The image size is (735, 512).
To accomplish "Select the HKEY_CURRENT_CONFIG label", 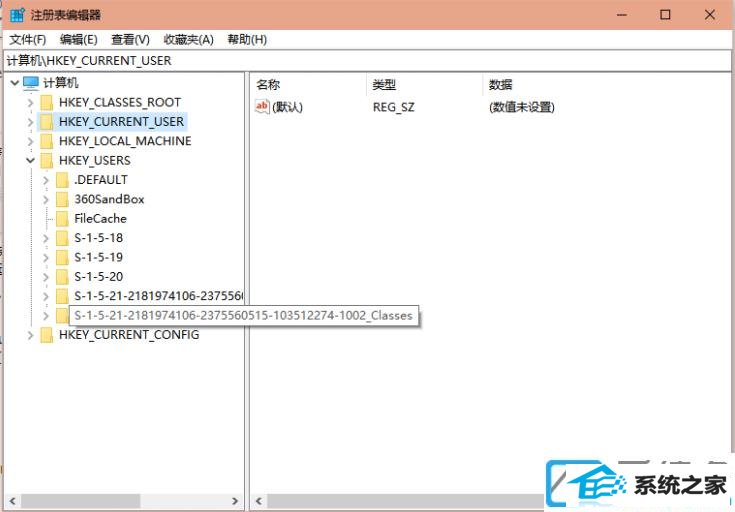I will 129,335.
